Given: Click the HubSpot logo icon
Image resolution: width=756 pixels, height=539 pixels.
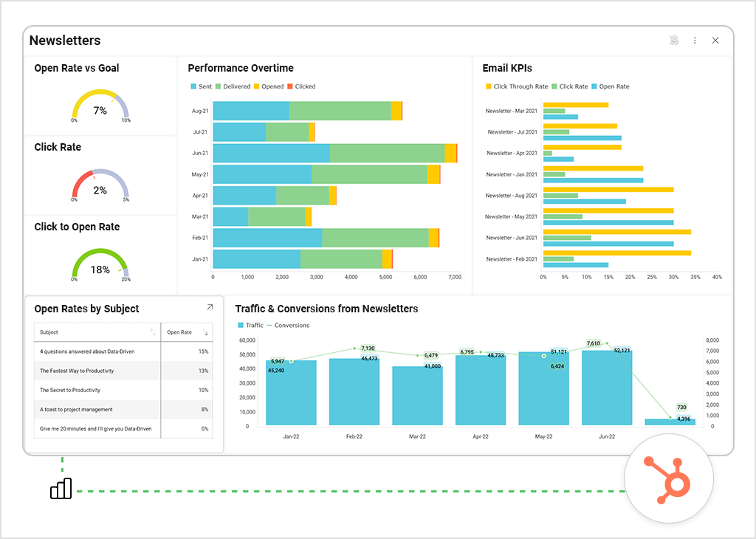Looking at the screenshot, I should [668, 478].
